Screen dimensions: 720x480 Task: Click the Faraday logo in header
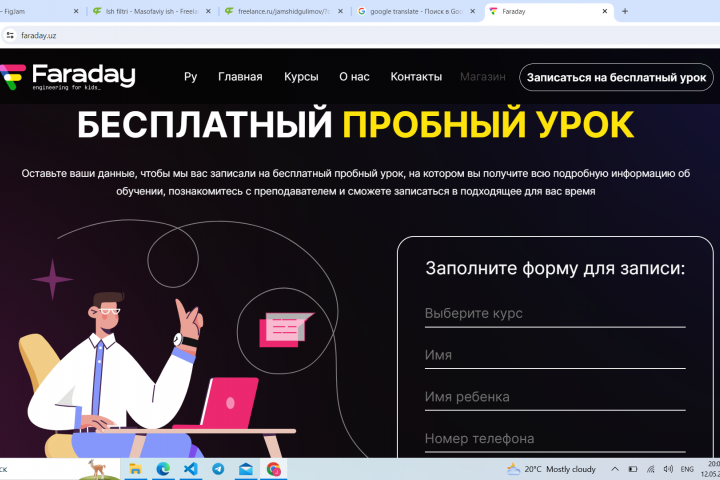click(x=68, y=77)
